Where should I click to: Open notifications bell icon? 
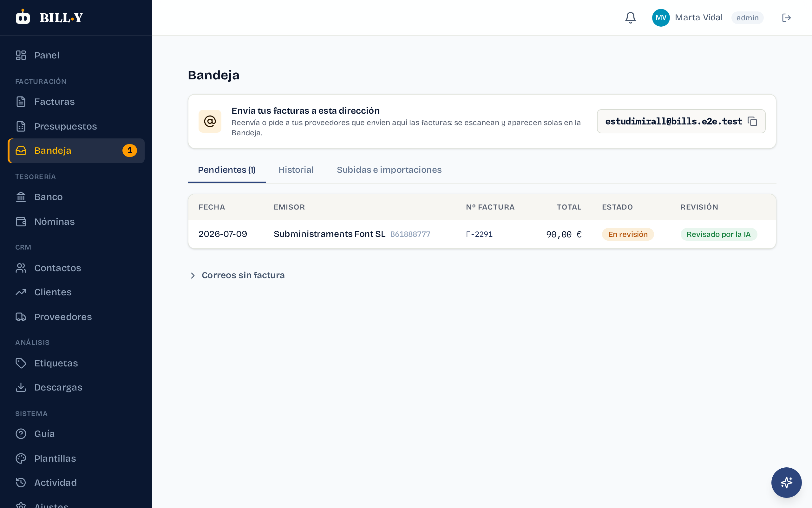click(x=631, y=17)
